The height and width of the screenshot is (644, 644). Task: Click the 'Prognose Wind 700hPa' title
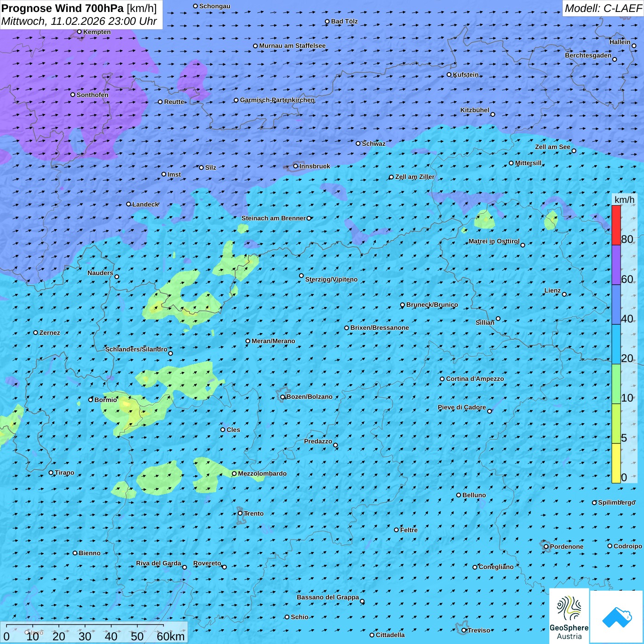point(63,8)
